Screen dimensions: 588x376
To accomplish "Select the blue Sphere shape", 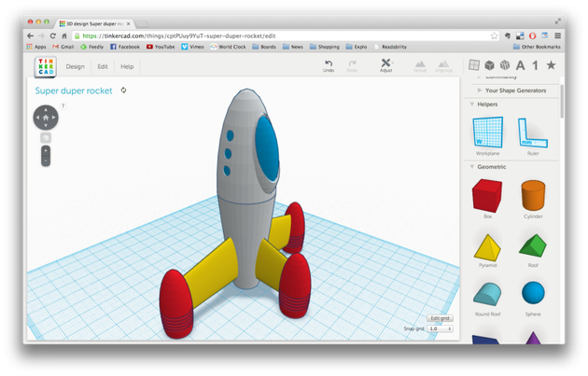I will click(533, 299).
